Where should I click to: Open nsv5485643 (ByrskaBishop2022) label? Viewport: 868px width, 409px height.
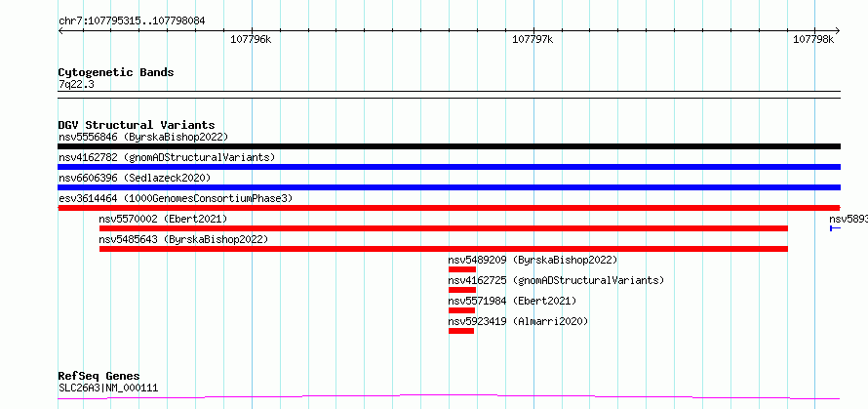(183, 239)
